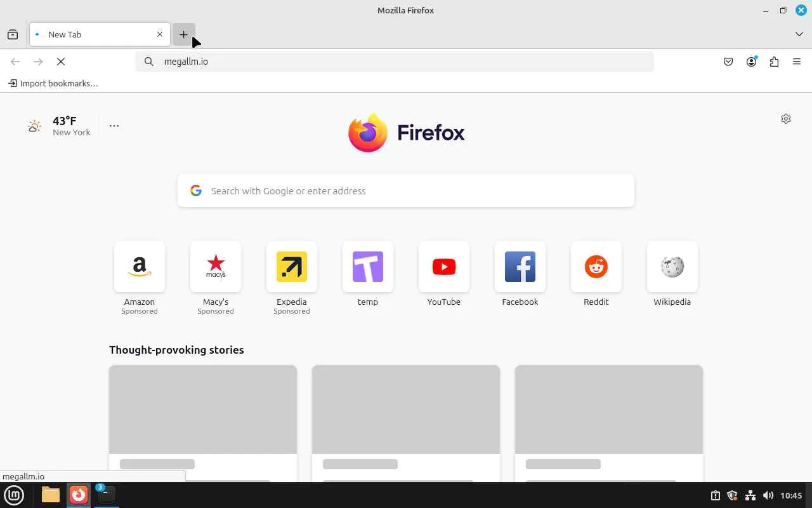Open the Linux Mint start menu
812x508 pixels.
[x=14, y=495]
